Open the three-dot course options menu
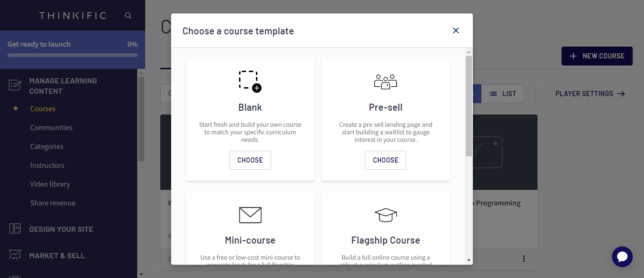 pyautogui.click(x=524, y=259)
